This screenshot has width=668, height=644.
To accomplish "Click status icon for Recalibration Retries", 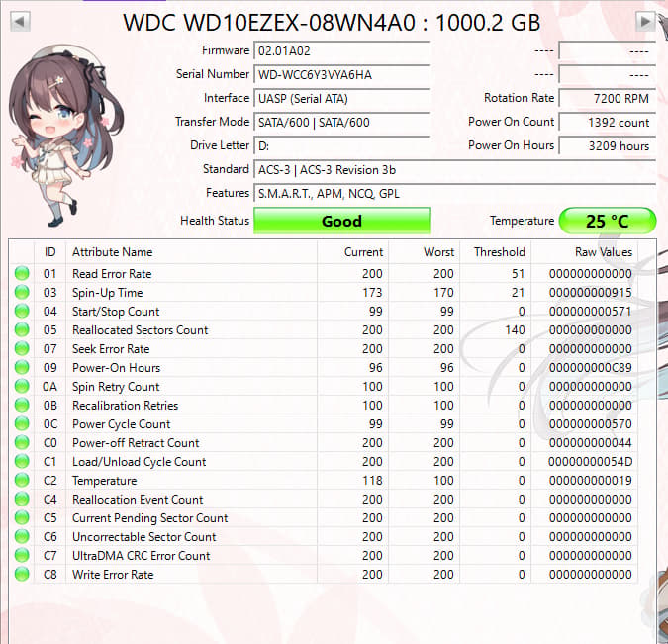I will (22, 405).
